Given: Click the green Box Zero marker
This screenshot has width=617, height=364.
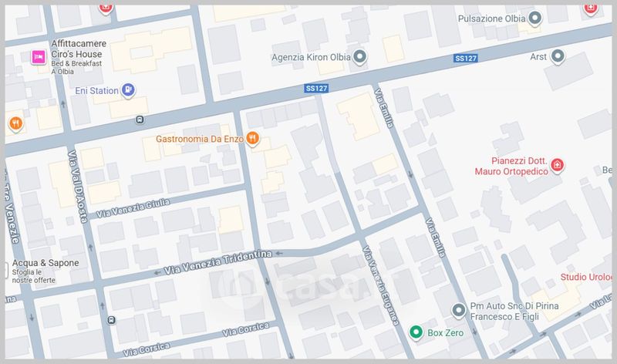Looking at the screenshot, I should (x=416, y=332).
